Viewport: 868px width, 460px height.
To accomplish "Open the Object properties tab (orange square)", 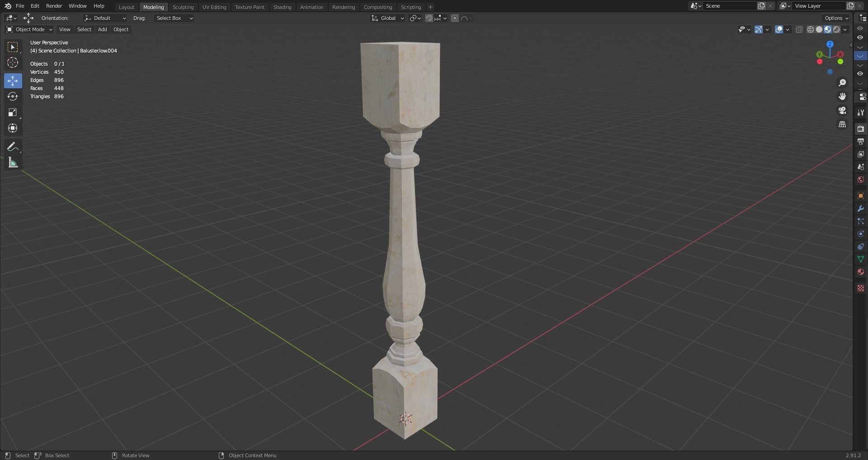I will click(861, 196).
